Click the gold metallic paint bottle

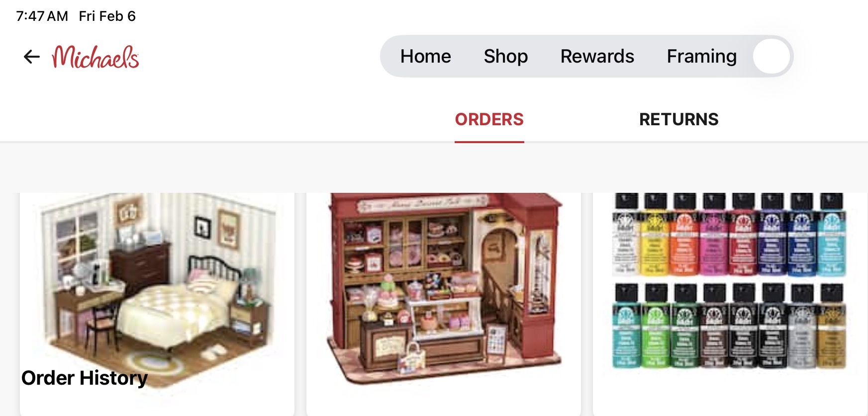pyautogui.click(x=832, y=326)
